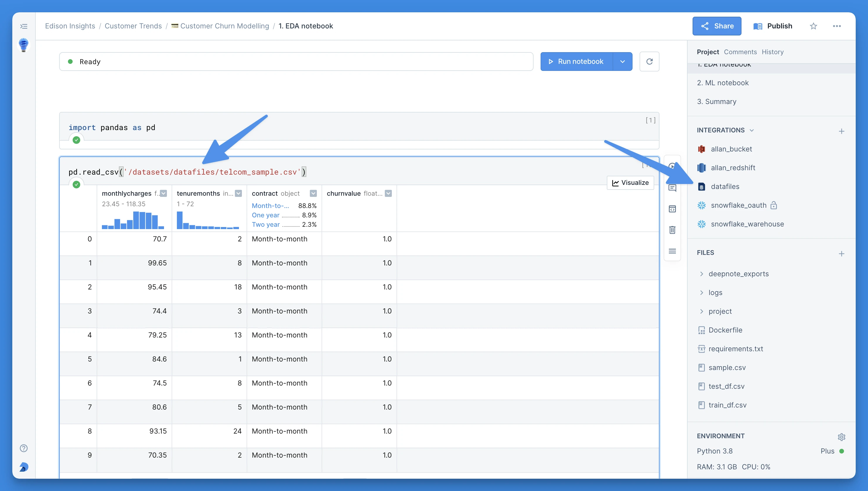Collapse the left sidebar menu icon
The width and height of the screenshot is (868, 491).
[x=24, y=26]
